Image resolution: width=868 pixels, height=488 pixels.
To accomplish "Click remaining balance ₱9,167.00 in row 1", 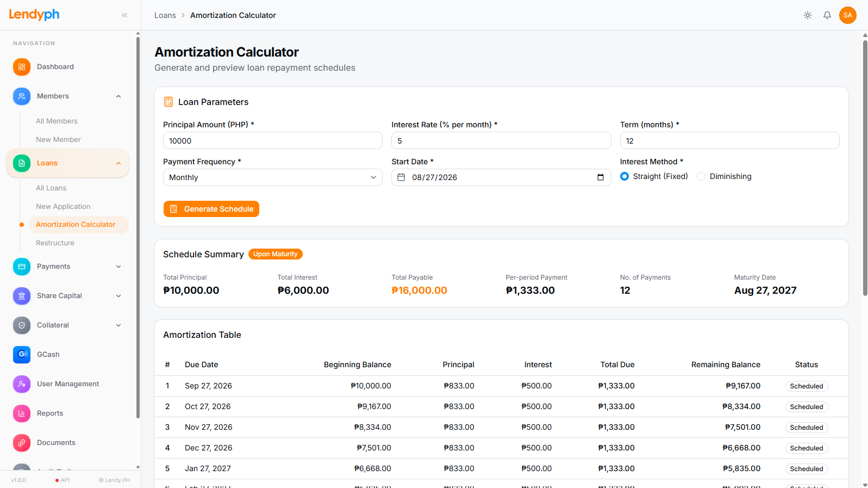I will [x=743, y=386].
